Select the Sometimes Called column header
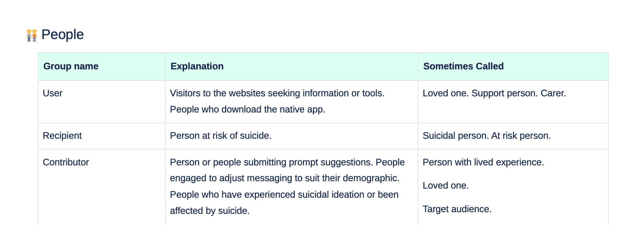 pos(513,66)
